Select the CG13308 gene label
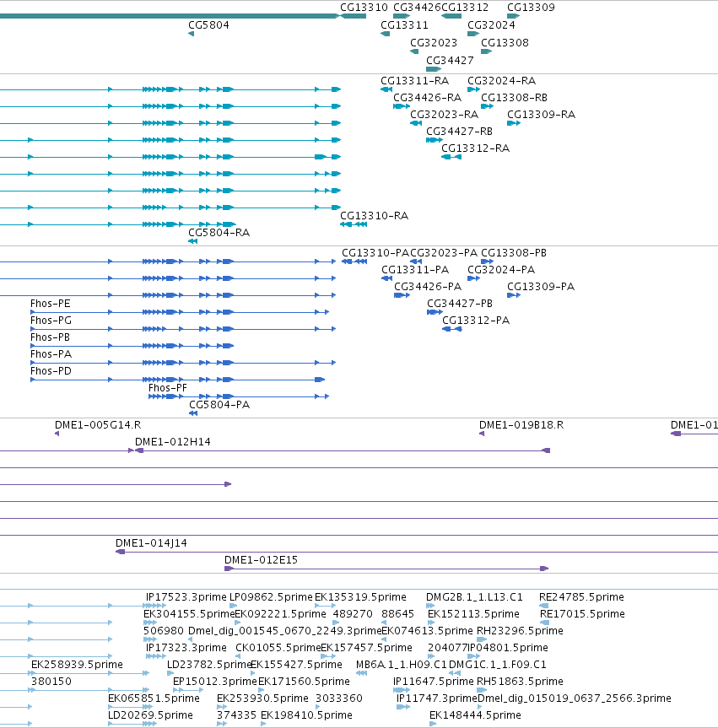 pyautogui.click(x=505, y=43)
